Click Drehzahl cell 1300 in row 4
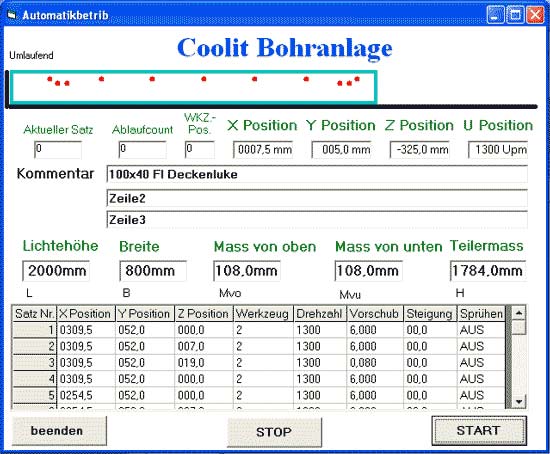This screenshot has height=454, width=550. [320, 379]
